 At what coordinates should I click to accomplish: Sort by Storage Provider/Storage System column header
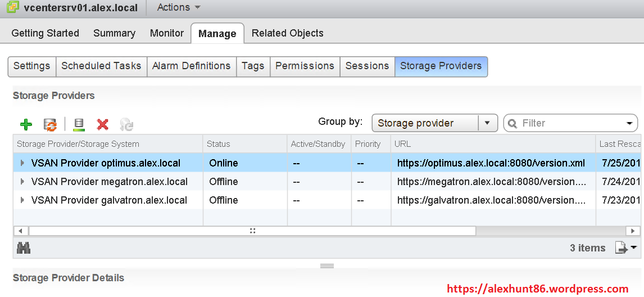tap(108, 144)
